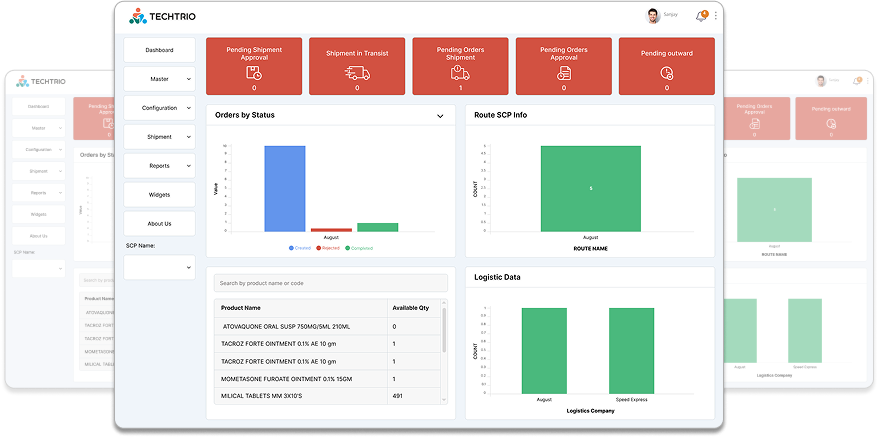The height and width of the screenshot is (437, 879).
Task: Click the Pending outward clock icon
Action: [667, 73]
